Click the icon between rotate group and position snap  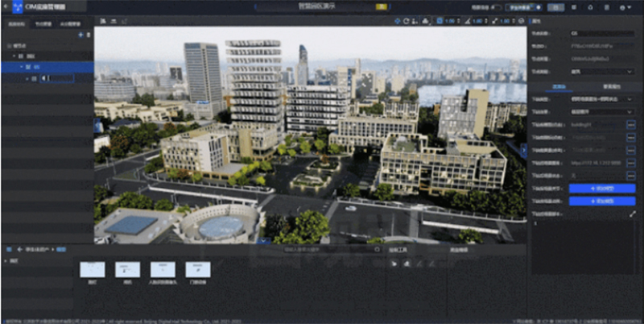coord(426,21)
